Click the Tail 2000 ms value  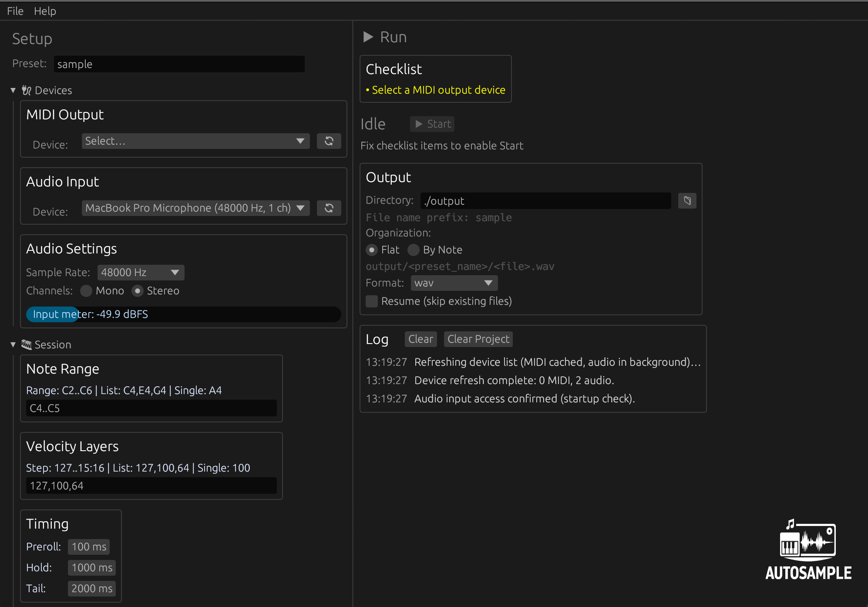pyautogui.click(x=92, y=589)
